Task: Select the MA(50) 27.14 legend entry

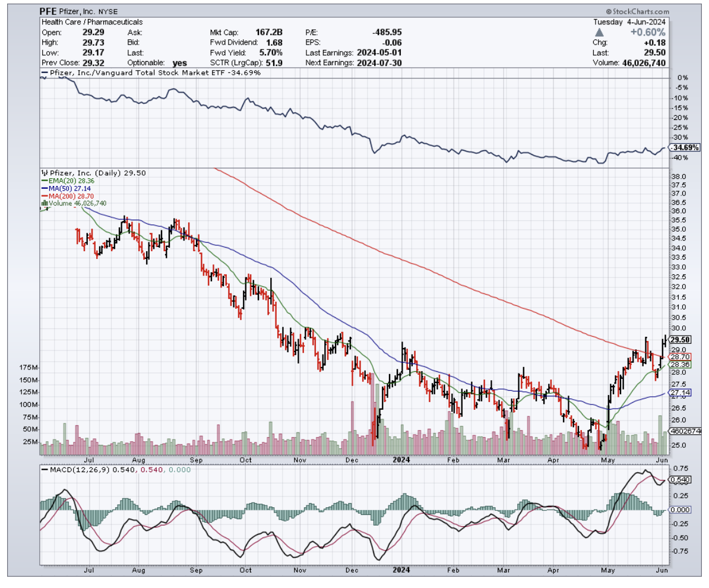Action: click(x=62, y=188)
